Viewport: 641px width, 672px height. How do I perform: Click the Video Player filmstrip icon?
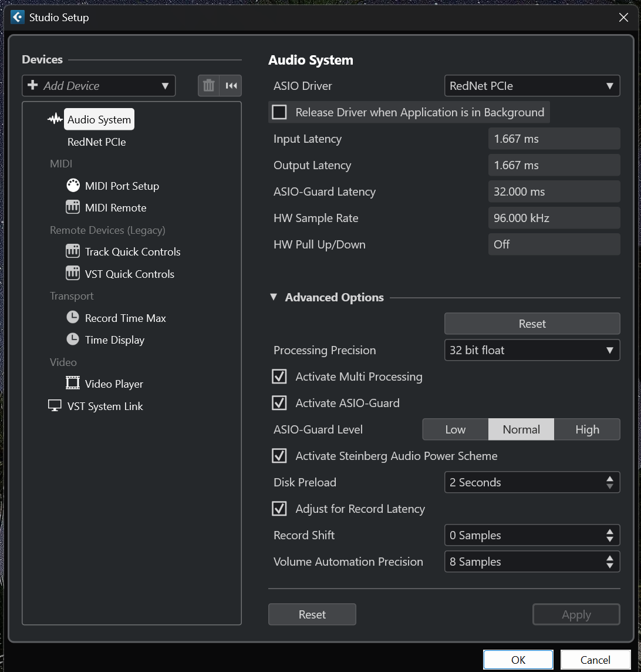pos(73,383)
